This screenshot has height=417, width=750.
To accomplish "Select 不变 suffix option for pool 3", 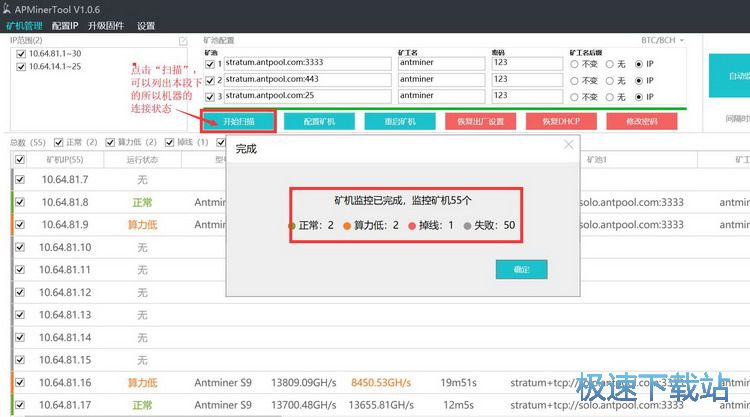I will click(574, 97).
